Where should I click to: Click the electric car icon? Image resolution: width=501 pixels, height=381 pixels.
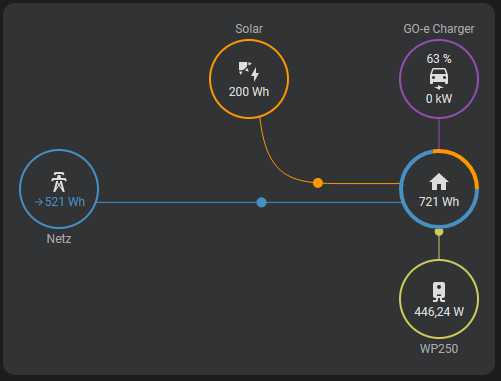point(439,76)
